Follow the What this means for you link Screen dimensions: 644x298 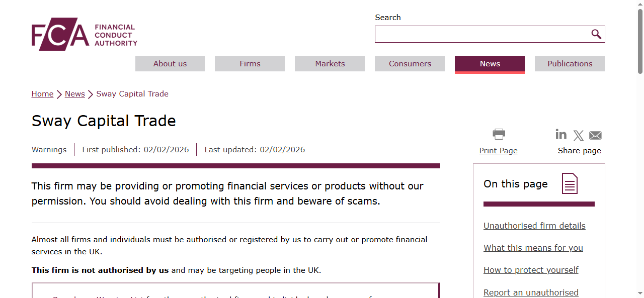tap(533, 248)
